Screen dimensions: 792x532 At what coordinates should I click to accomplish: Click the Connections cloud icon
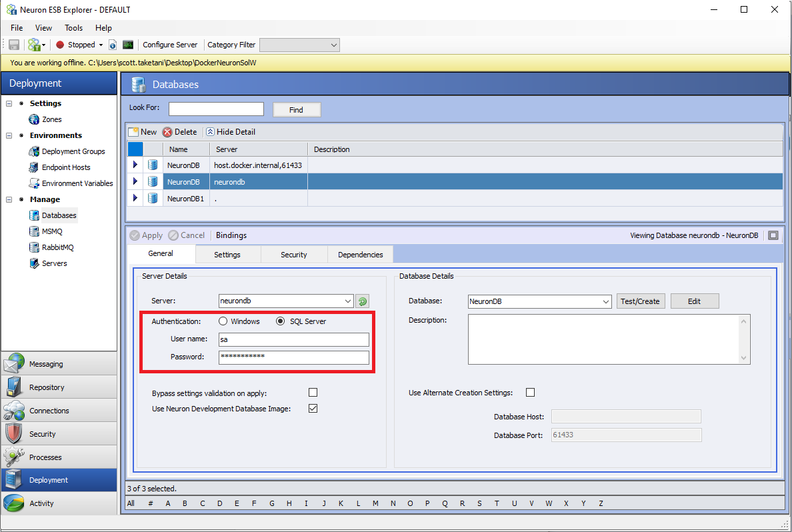[13, 410]
